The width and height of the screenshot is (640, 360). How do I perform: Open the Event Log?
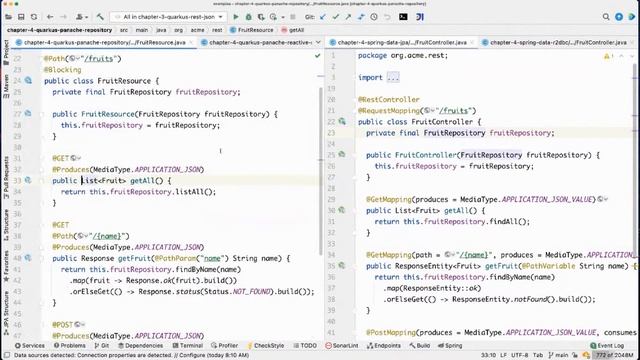click(x=607, y=345)
